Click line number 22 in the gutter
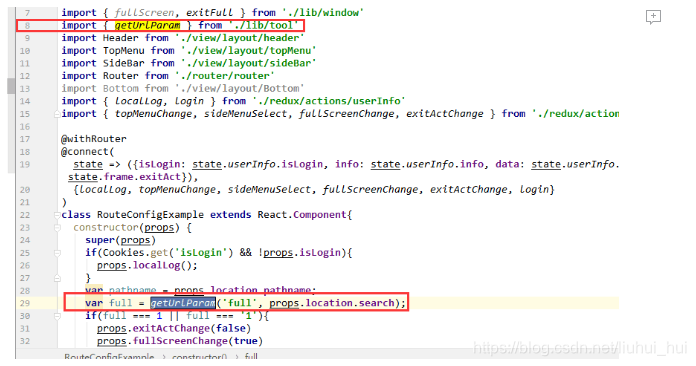696x366 pixels. [25, 215]
